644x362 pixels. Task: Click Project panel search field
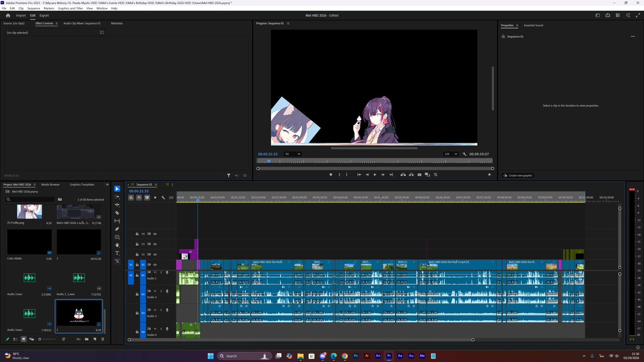[31, 199]
